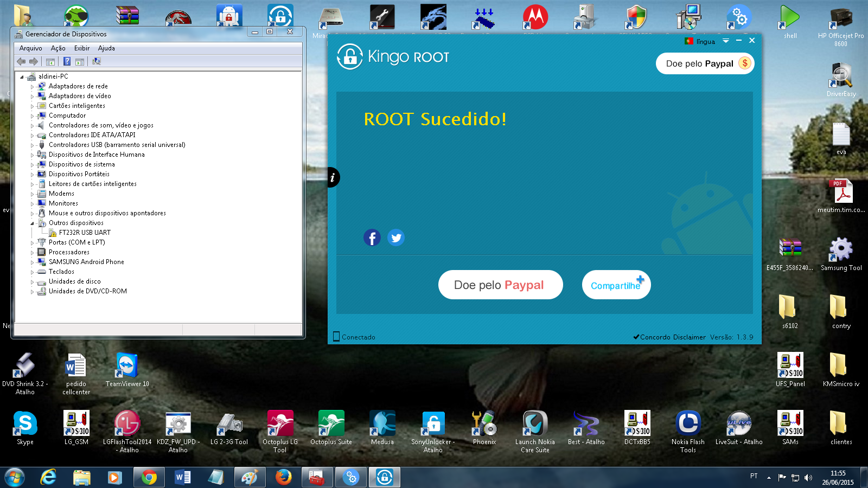Open the Exibir menu

coord(82,48)
